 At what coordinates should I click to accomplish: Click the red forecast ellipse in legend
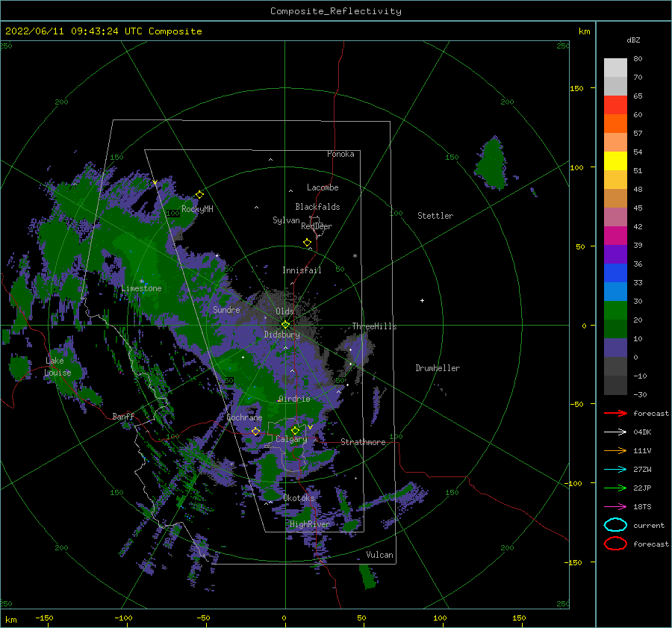coord(615,544)
